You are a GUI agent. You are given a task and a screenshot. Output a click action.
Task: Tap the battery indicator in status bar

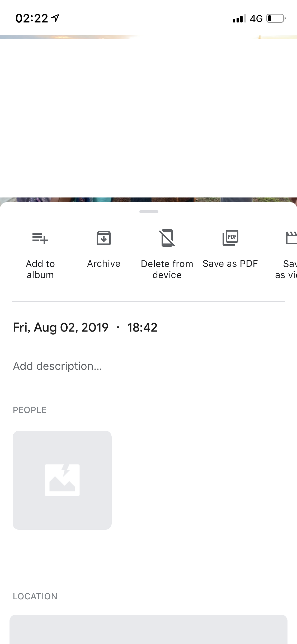pos(276,19)
